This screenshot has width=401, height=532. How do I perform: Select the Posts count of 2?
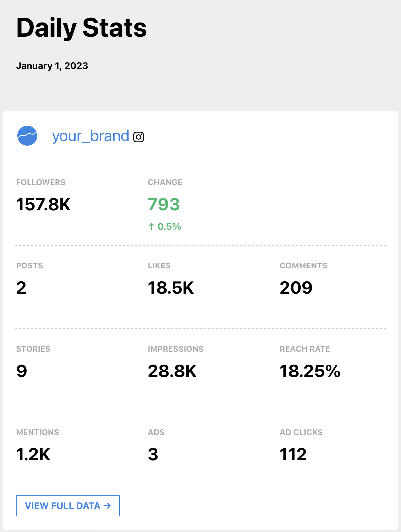[x=21, y=288]
